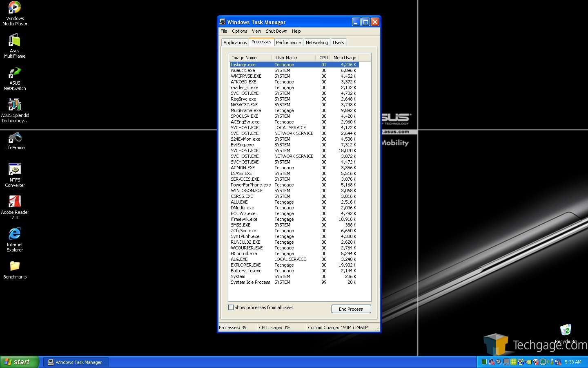Select SPOOLSV.EXE process row
The width and height of the screenshot is (588, 368).
click(x=294, y=116)
